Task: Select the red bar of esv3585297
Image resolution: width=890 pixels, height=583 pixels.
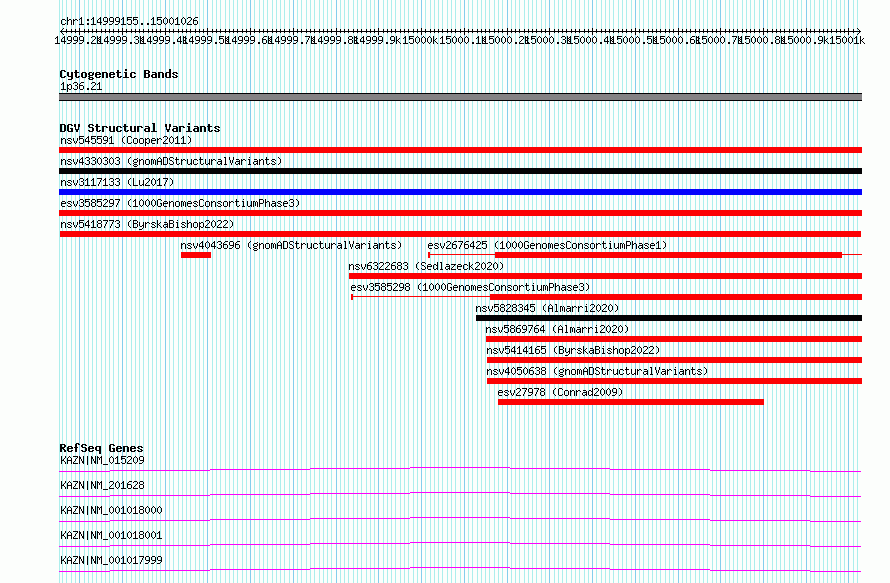Action: [x=460, y=213]
